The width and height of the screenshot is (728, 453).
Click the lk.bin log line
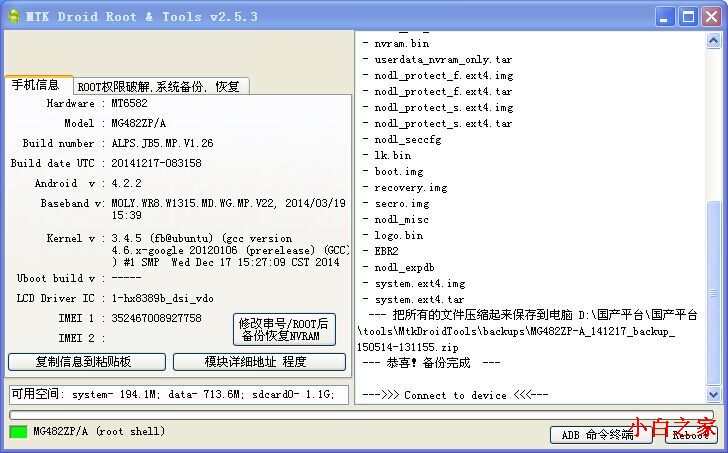pyautogui.click(x=387, y=155)
